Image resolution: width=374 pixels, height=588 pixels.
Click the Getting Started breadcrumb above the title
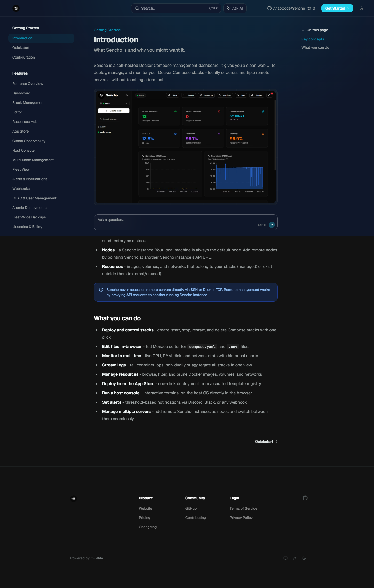(107, 30)
